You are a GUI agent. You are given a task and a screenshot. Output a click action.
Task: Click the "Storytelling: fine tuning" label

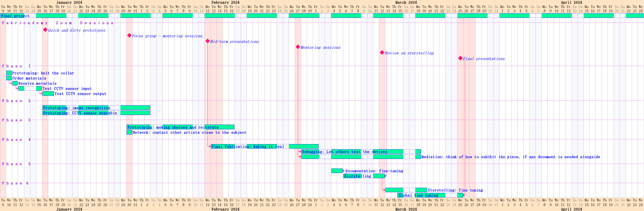[455, 190]
